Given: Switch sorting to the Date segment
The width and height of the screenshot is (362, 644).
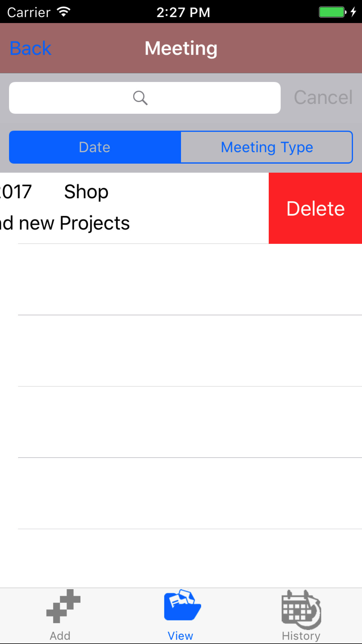Looking at the screenshot, I should point(95,147).
